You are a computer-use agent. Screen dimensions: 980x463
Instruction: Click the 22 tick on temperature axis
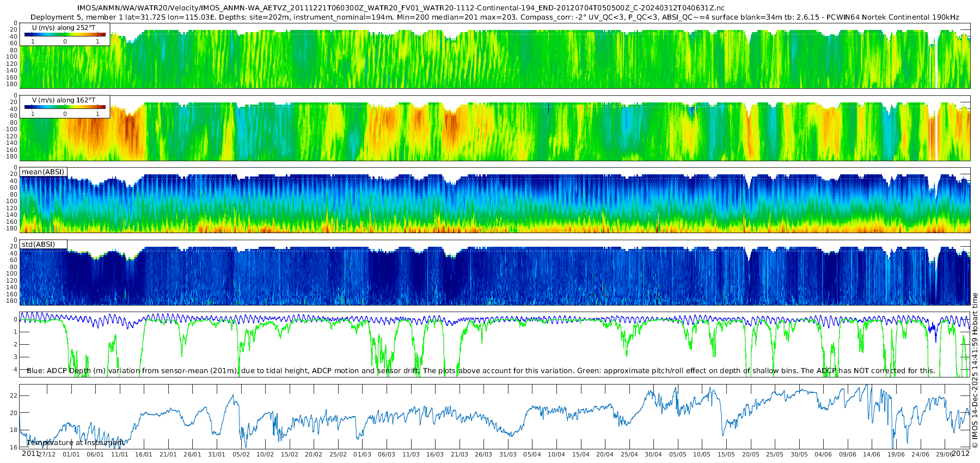(x=14, y=395)
